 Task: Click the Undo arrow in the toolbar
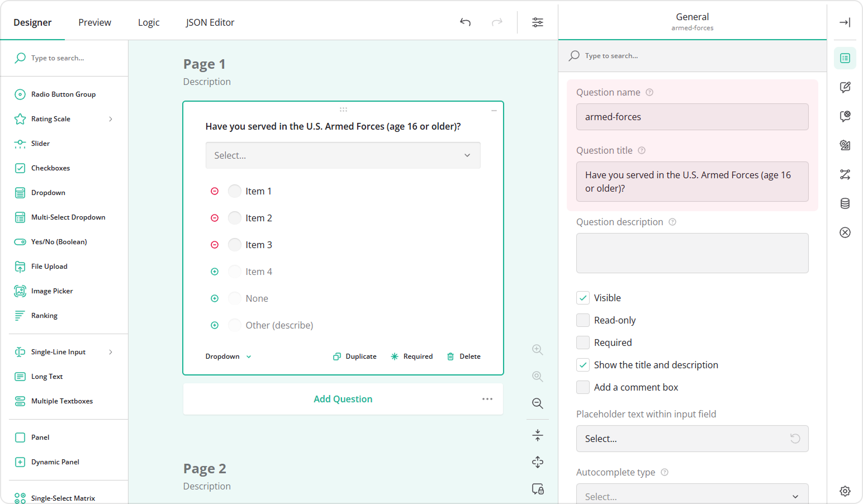[465, 22]
